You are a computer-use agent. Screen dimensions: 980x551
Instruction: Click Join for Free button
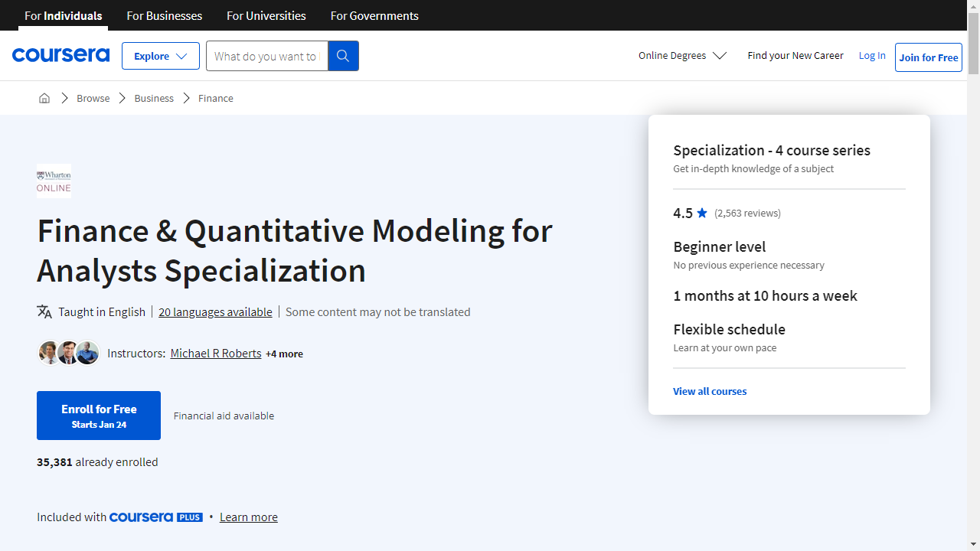(929, 57)
